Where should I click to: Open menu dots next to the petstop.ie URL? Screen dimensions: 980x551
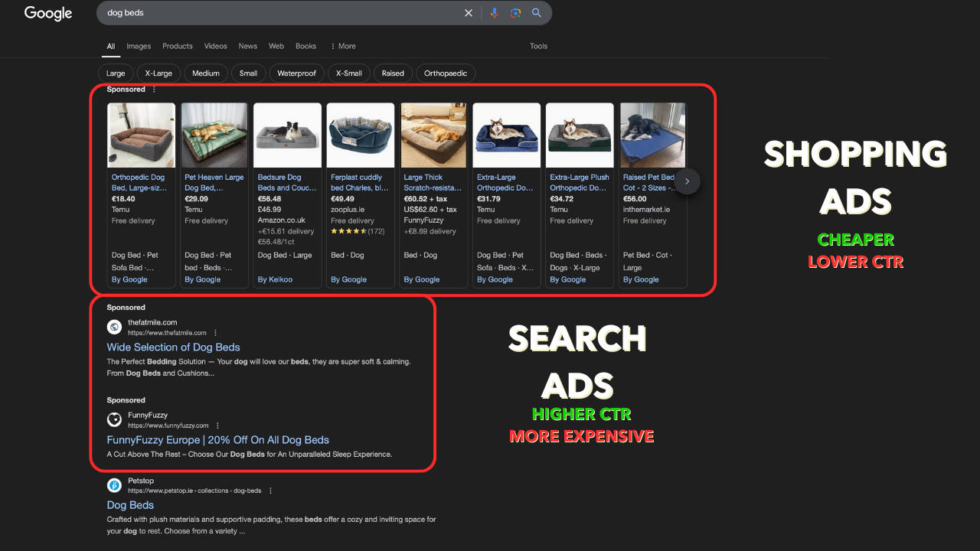tap(270, 491)
